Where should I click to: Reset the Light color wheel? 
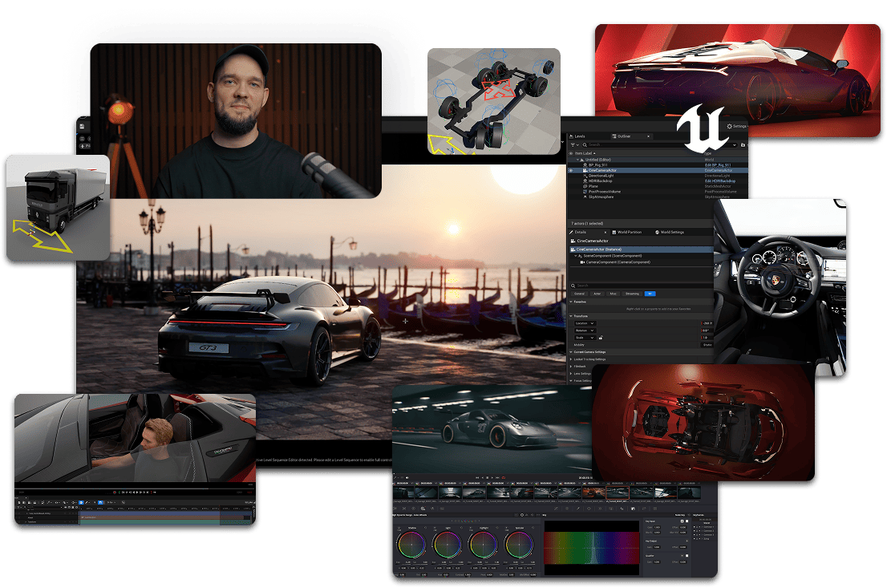(462, 528)
